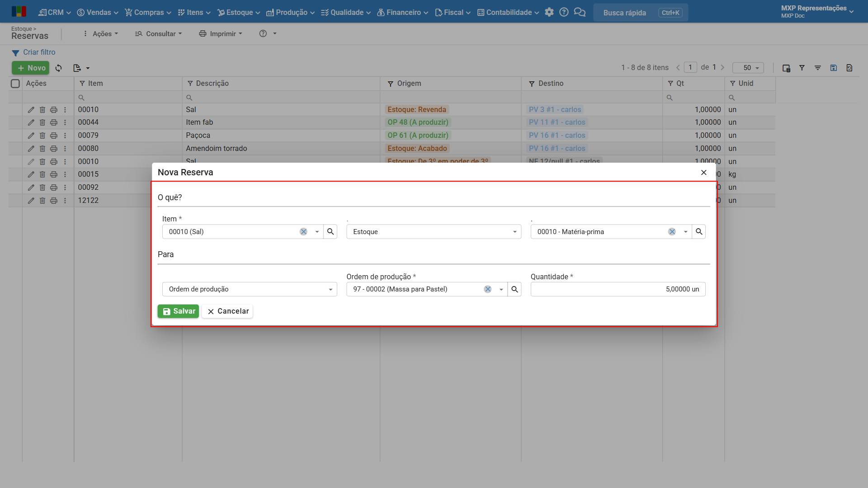This screenshot has width=868, height=488.
Task: Click the Quantidade input field
Action: click(x=618, y=289)
